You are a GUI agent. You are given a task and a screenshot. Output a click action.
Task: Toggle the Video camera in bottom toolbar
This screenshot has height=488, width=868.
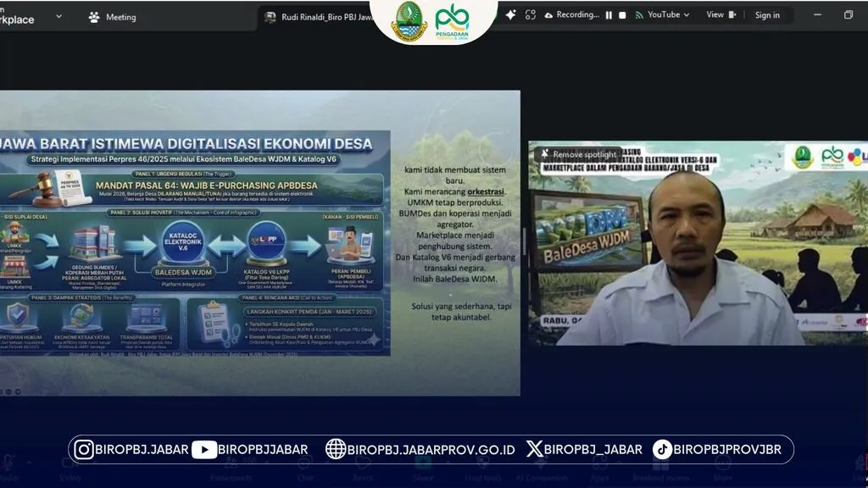coord(70,477)
